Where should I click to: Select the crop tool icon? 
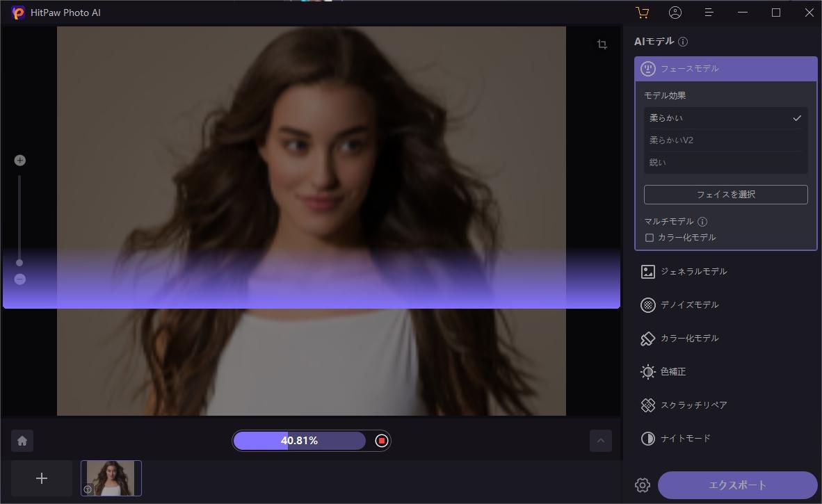tap(602, 44)
